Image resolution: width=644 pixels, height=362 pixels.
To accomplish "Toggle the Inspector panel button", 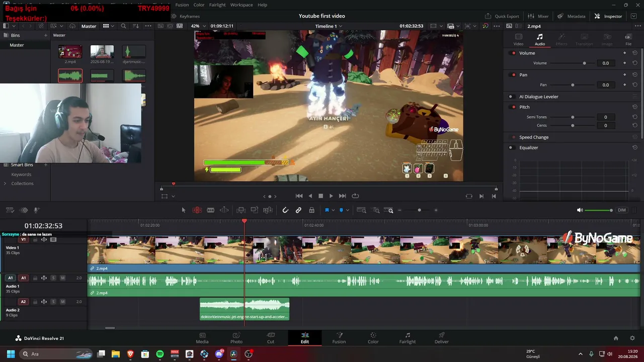I will [x=608, y=16].
